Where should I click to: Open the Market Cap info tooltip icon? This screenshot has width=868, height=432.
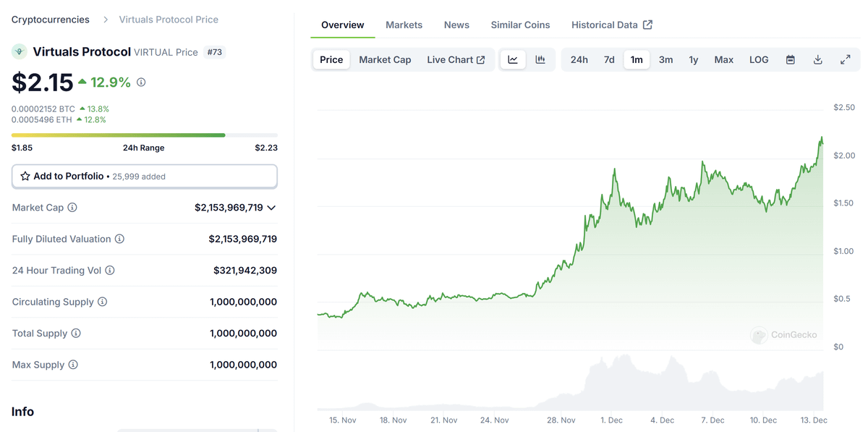click(72, 208)
